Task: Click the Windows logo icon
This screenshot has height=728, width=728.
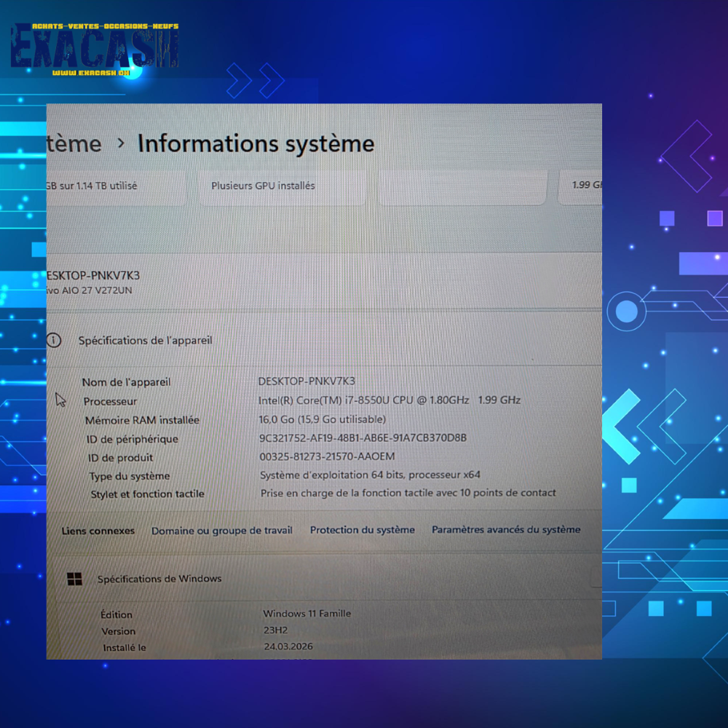Action: [74, 579]
